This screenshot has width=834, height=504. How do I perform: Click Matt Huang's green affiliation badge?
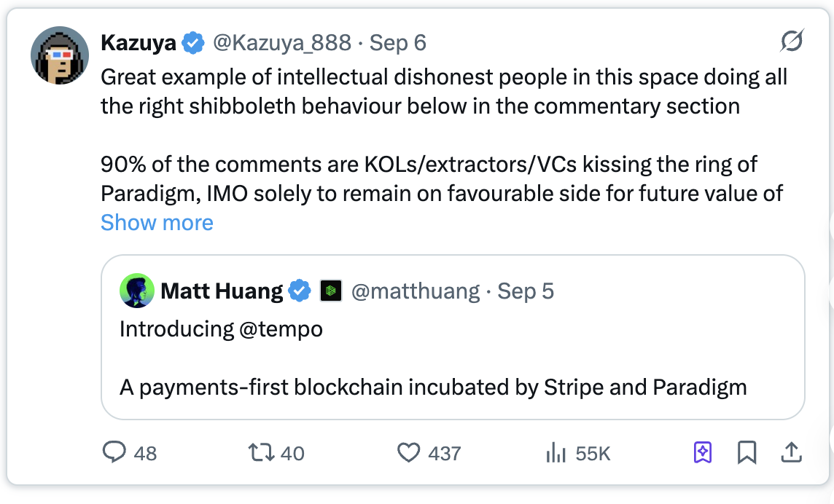[x=331, y=291]
